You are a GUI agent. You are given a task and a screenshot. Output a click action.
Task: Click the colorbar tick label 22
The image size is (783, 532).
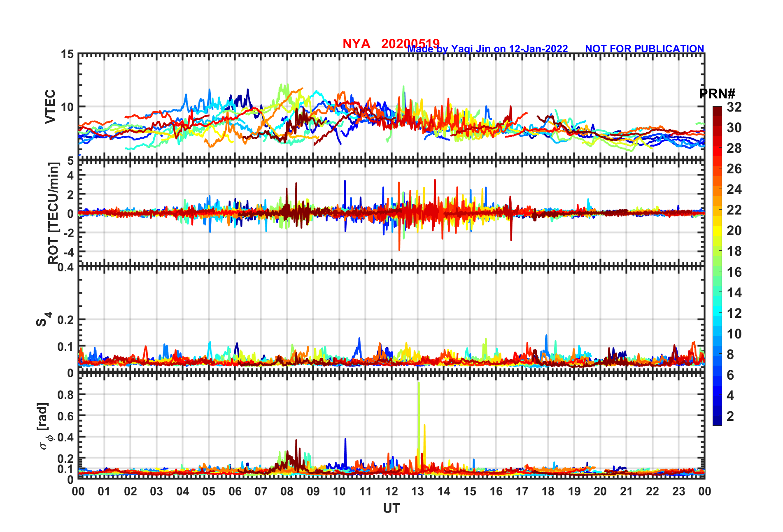tap(734, 210)
